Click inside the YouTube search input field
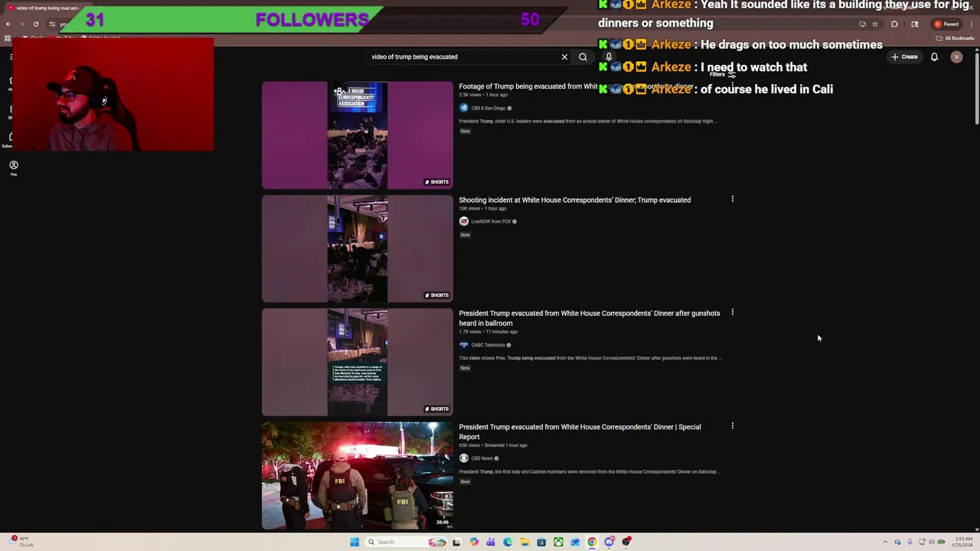The width and height of the screenshot is (980, 551). click(x=463, y=57)
